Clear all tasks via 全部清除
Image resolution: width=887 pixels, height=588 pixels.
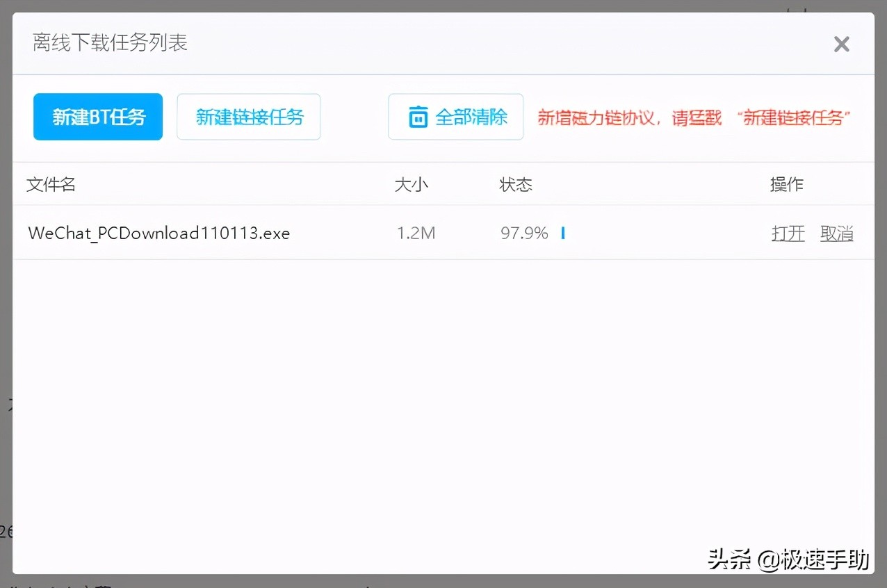[466, 117]
